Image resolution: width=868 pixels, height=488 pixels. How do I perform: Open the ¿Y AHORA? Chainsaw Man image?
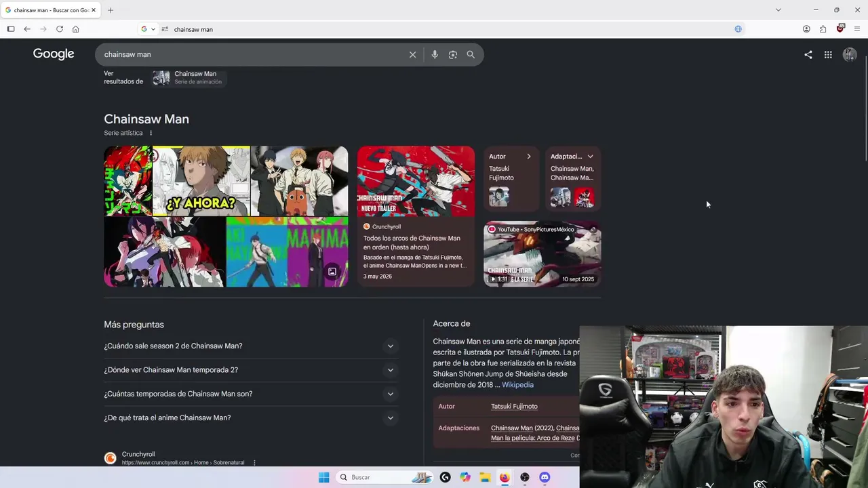point(201,181)
